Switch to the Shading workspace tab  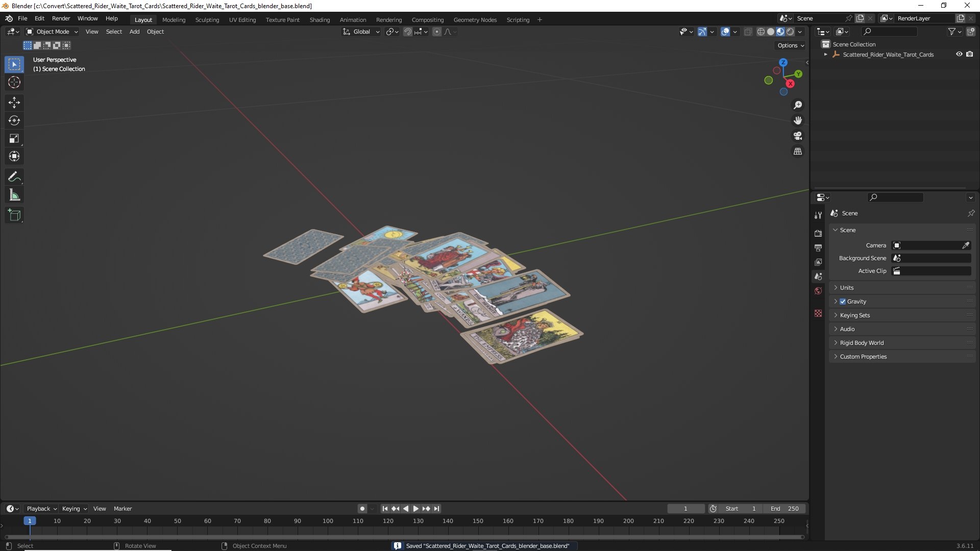[x=320, y=20]
